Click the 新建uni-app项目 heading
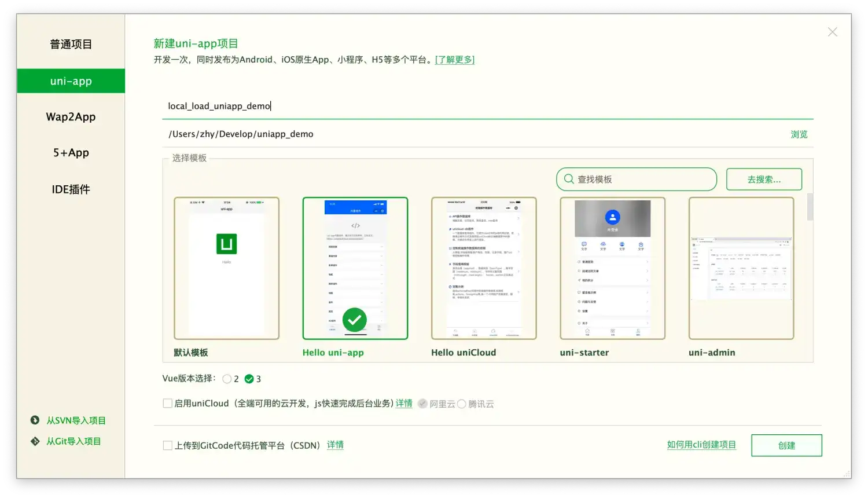Image resolution: width=868 pixels, height=498 pixels. click(196, 43)
